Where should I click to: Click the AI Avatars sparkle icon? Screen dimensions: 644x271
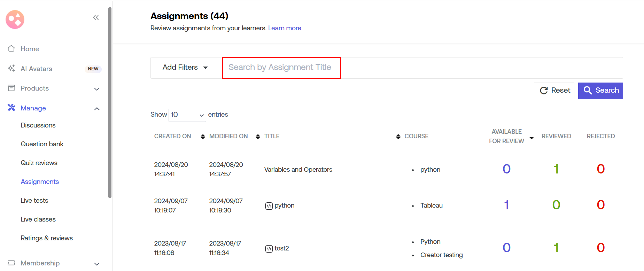click(x=11, y=69)
